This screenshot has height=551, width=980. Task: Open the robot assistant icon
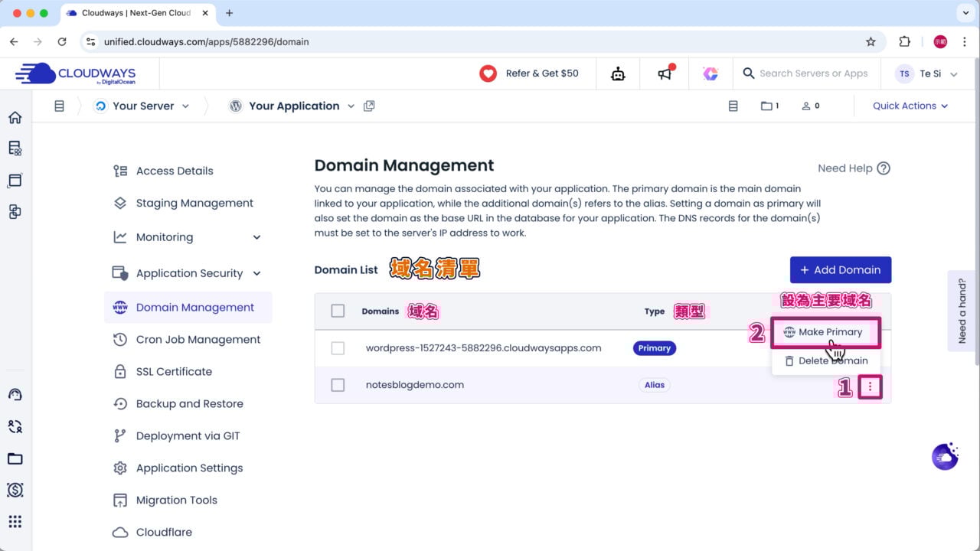[618, 73]
